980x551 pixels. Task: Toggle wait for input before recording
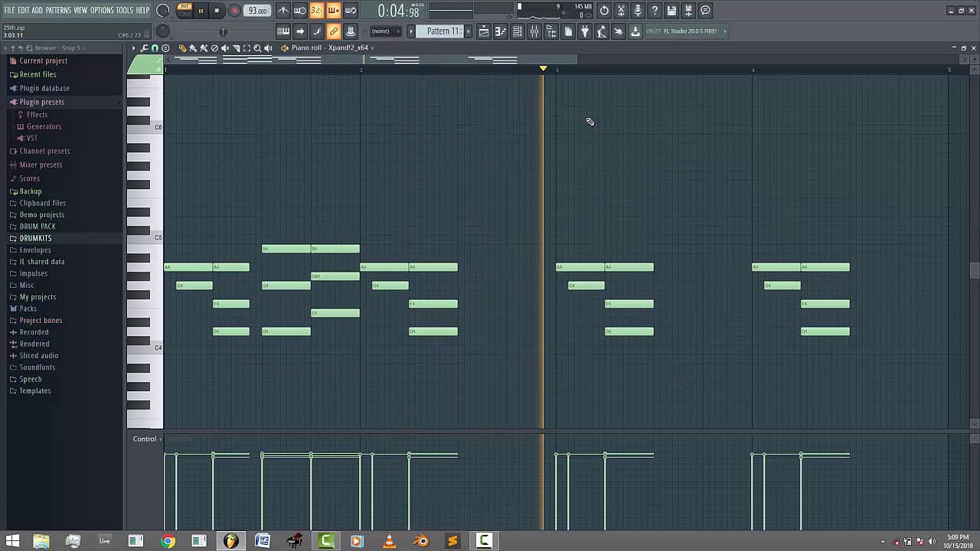(300, 10)
